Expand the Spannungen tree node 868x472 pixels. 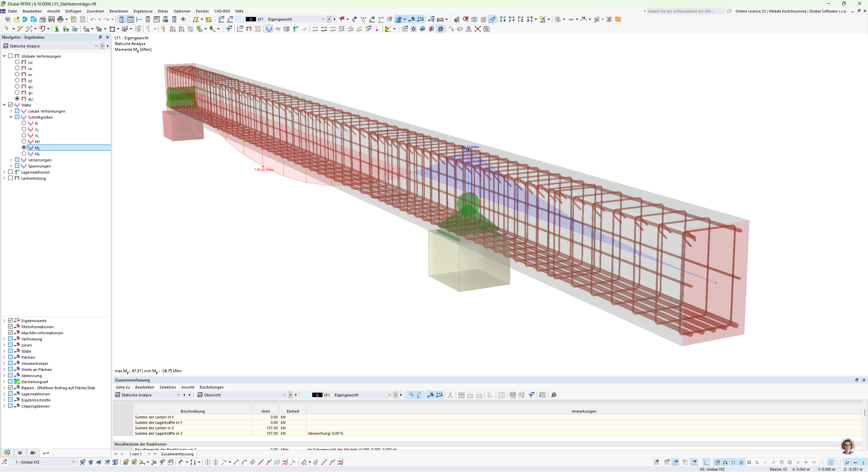coord(11,166)
